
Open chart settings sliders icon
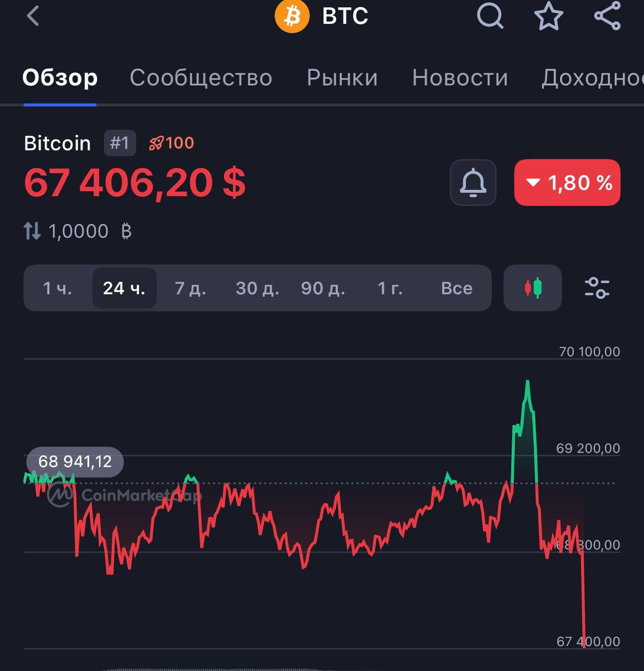[597, 288]
